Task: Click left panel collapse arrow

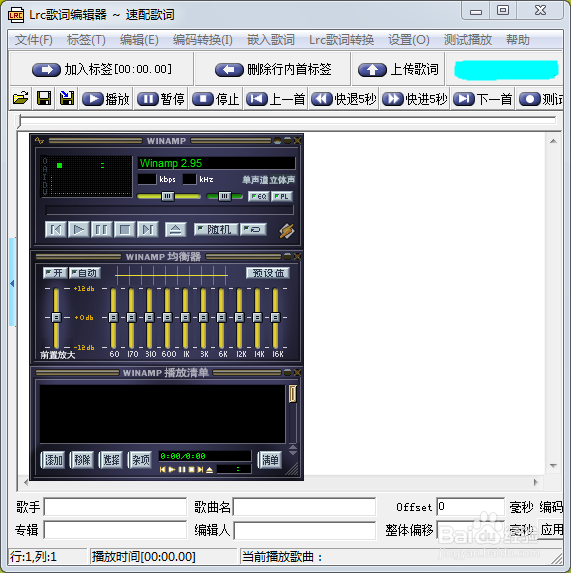Action: (x=12, y=283)
